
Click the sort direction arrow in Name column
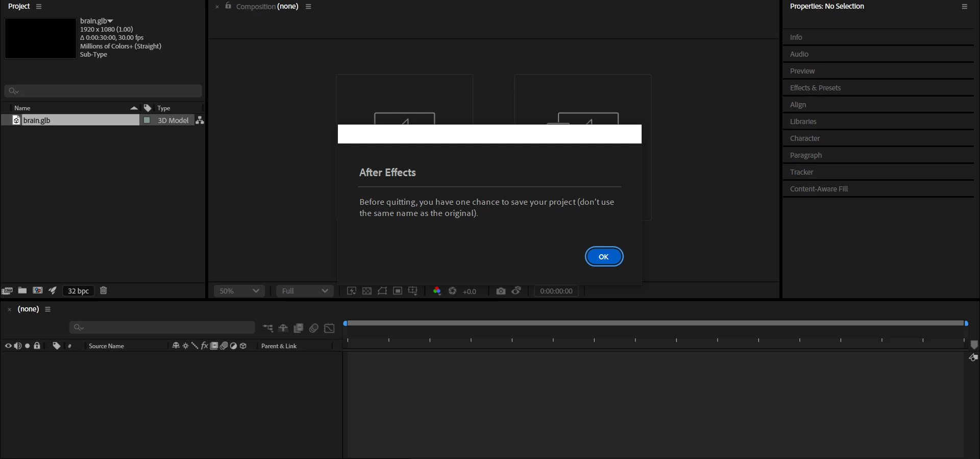(x=134, y=108)
